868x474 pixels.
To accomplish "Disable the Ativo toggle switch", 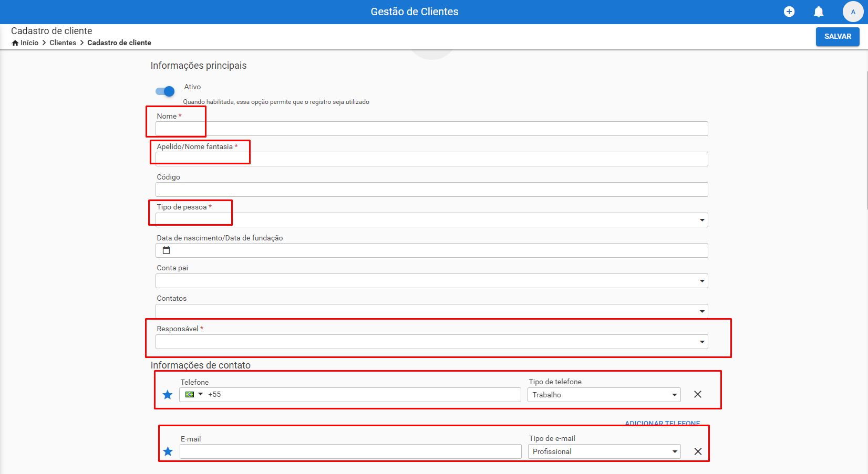I will 164,91.
